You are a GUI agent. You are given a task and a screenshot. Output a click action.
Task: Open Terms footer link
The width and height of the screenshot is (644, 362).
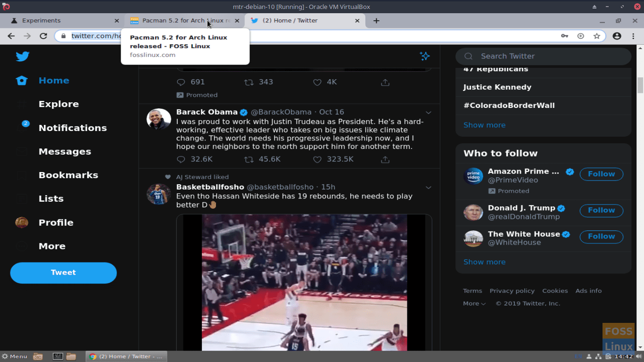coord(472,291)
